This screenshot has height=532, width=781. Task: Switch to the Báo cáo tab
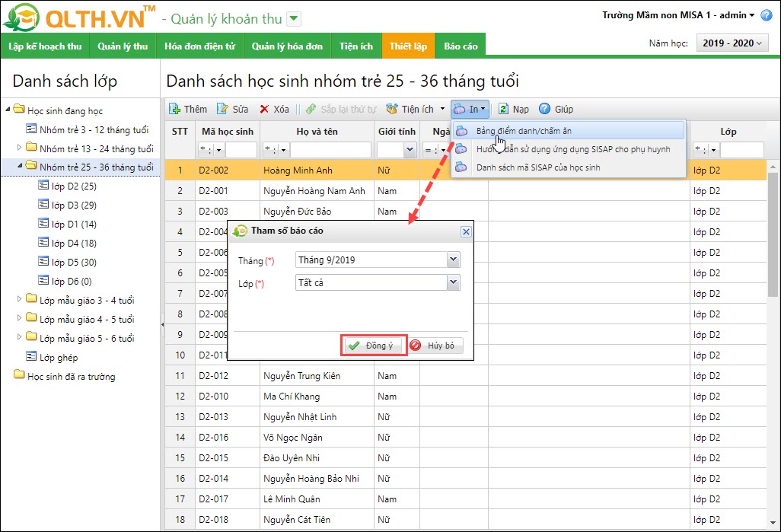click(461, 46)
